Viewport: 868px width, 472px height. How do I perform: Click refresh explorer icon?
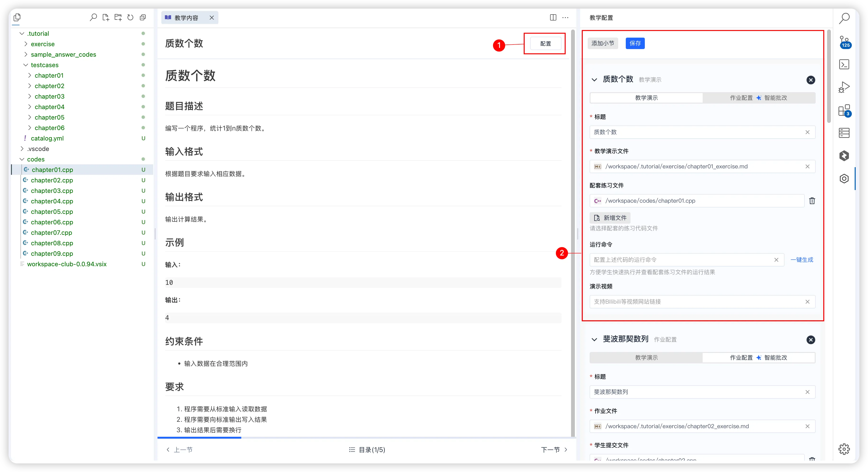point(130,17)
